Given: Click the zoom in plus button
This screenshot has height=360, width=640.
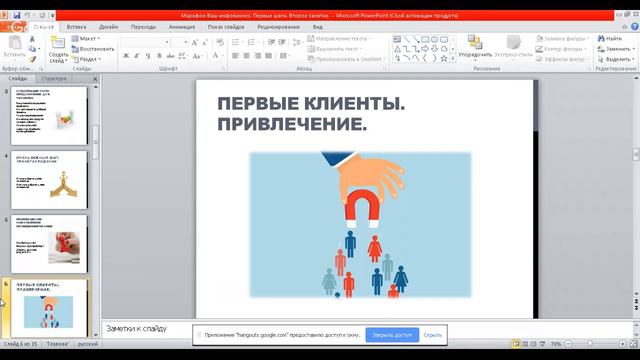Looking at the screenshot, I should pos(623,344).
